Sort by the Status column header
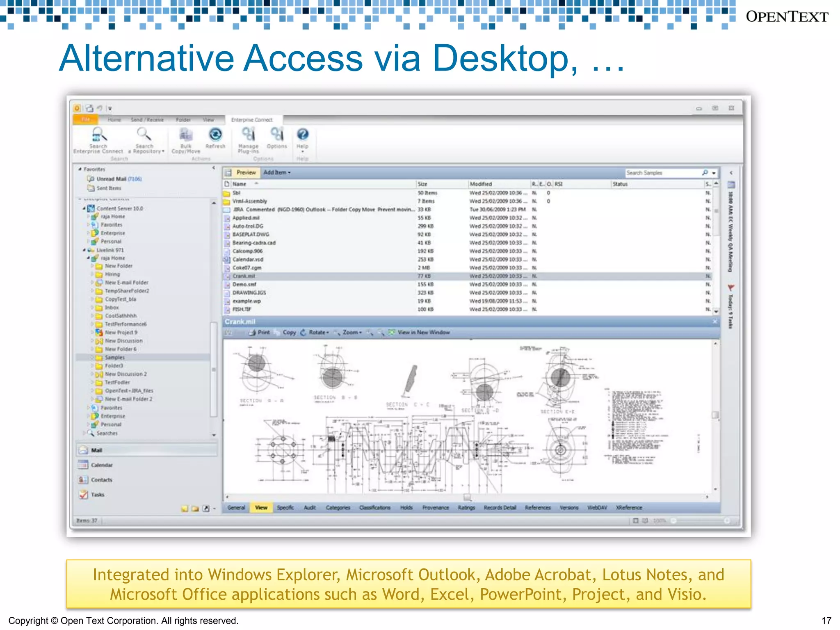Screen dimensions: 840x630 click(x=657, y=184)
